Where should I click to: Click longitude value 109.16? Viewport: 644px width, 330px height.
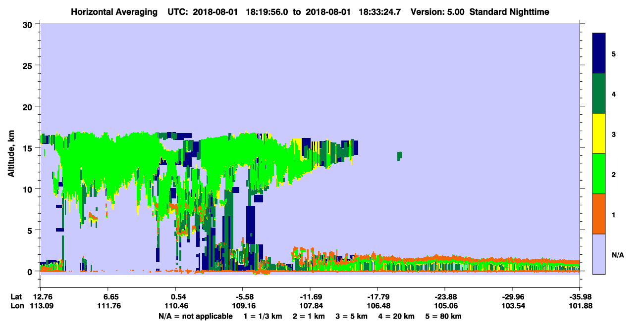(x=244, y=306)
